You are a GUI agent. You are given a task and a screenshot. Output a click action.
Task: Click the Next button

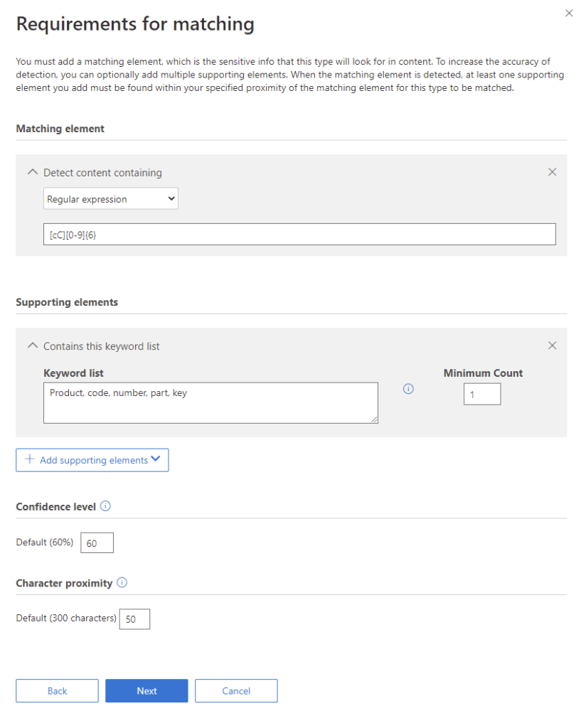coord(146,691)
